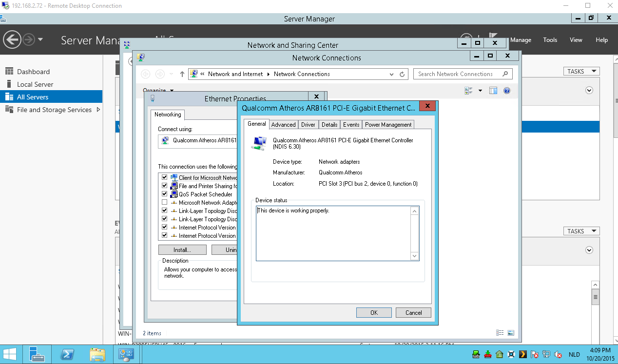618x364 pixels.
Task: Click the search magnifier in Network Connections
Action: 505,74
